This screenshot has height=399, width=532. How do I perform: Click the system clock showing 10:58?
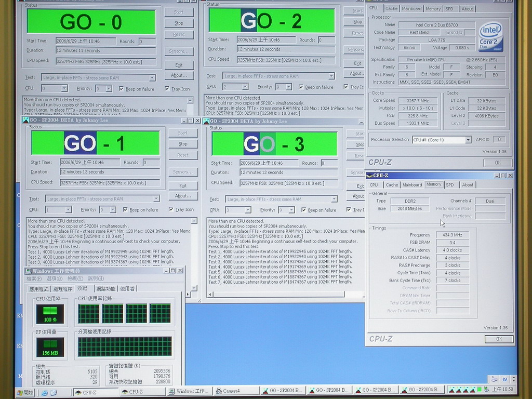(x=502, y=389)
